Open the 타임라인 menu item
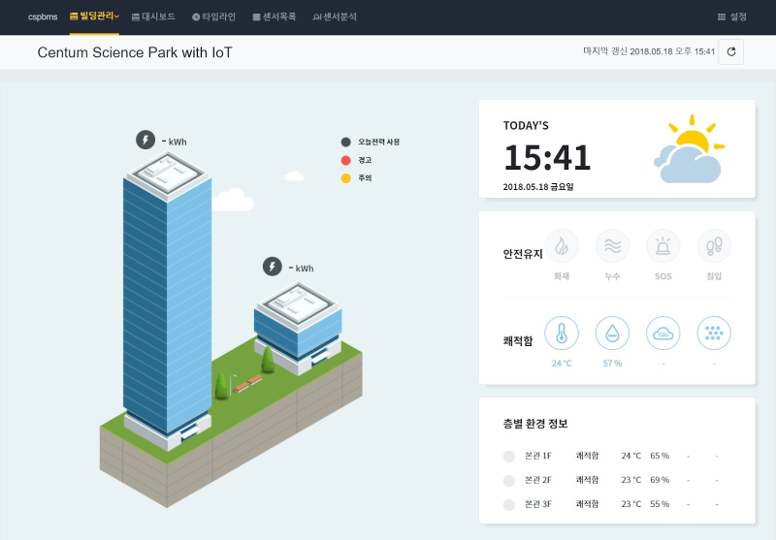 pos(214,17)
